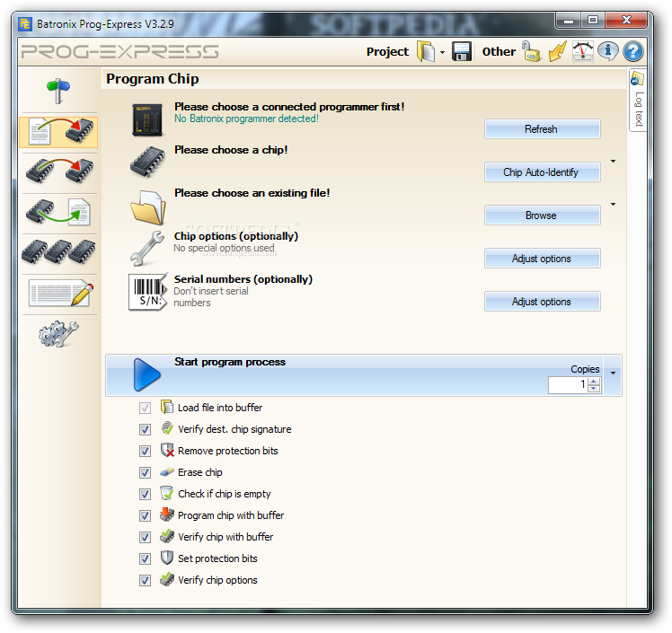672x633 pixels.
Task: Click the eraser icon beside Erase chip
Action: click(167, 472)
